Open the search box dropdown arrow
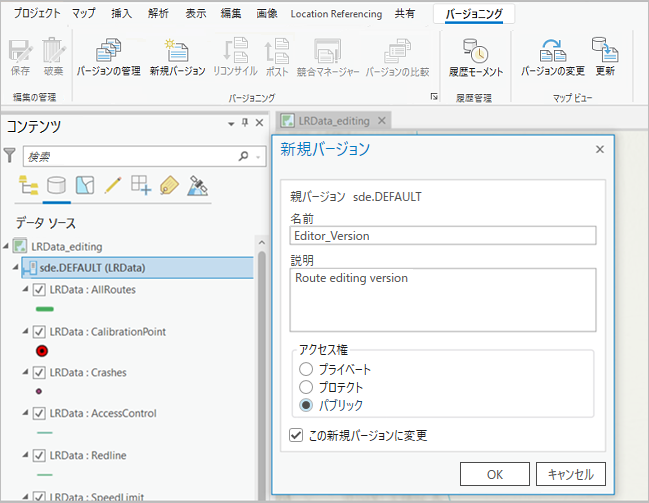The image size is (649, 503). click(258, 157)
